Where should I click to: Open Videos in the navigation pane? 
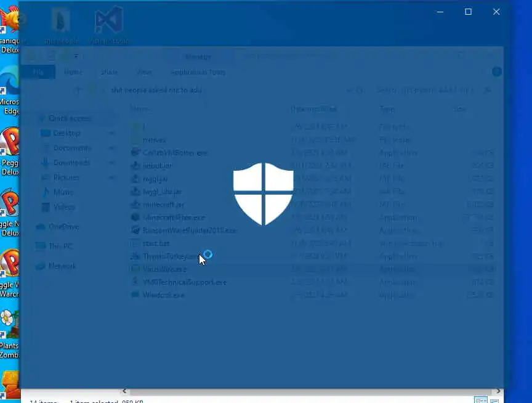64,207
